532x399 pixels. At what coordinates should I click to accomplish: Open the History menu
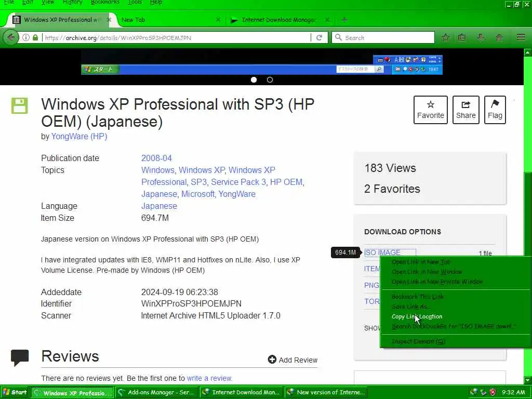coord(73,3)
